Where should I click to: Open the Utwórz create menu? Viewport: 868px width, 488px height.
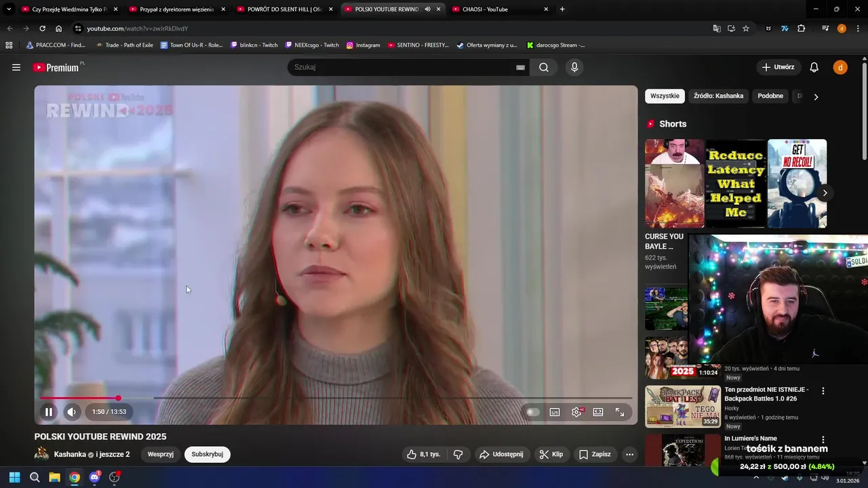pos(778,67)
